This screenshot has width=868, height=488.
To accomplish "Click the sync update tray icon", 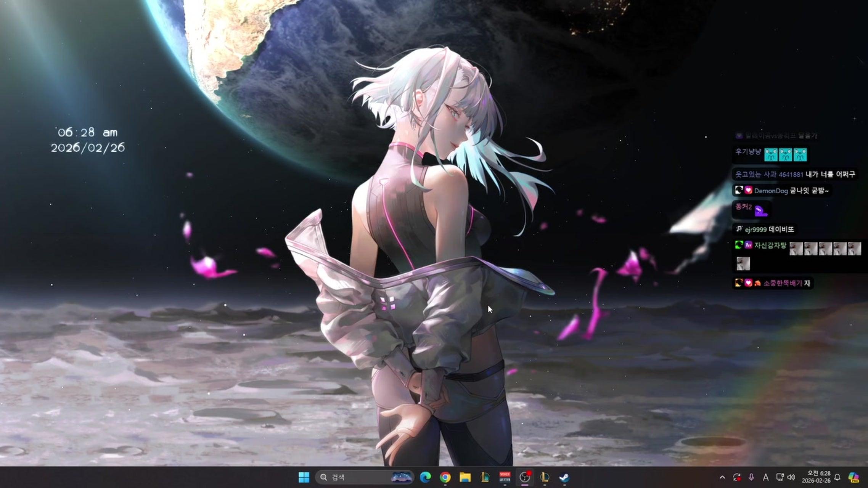I will pos(737,477).
